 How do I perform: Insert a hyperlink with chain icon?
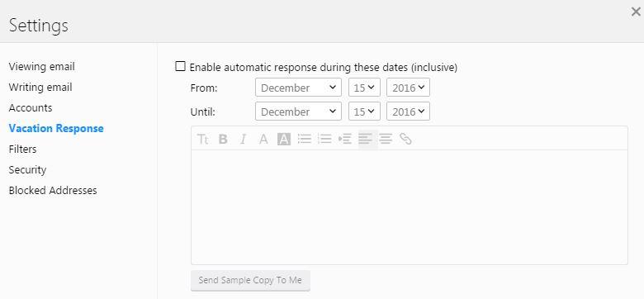tap(405, 139)
